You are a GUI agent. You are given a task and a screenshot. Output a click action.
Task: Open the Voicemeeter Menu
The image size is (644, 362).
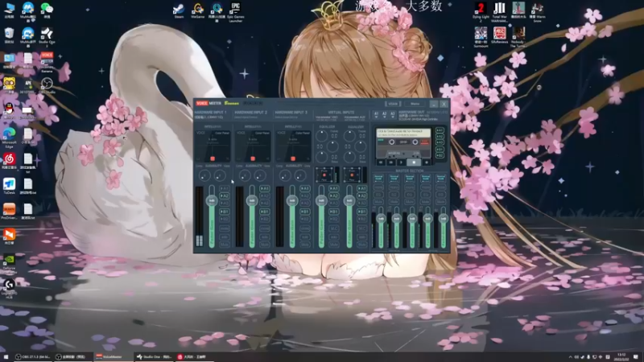[415, 104]
